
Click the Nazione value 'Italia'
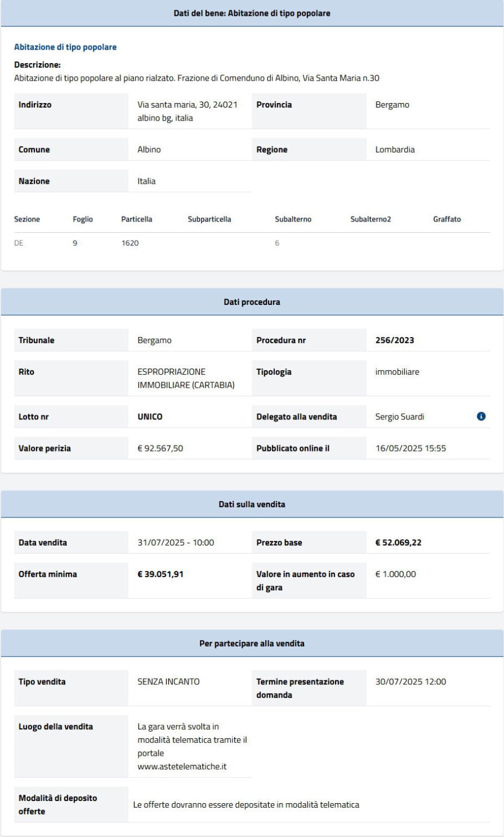pos(146,181)
